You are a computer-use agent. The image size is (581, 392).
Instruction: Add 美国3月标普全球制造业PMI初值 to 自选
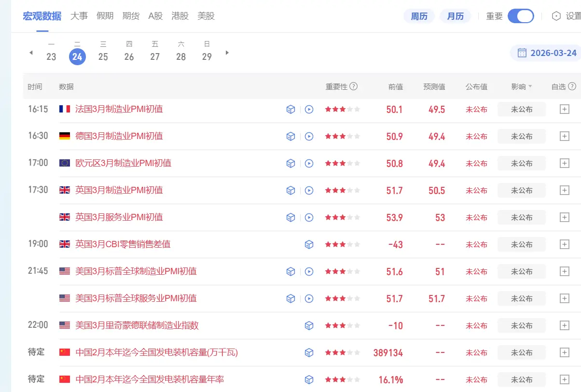pyautogui.click(x=564, y=272)
